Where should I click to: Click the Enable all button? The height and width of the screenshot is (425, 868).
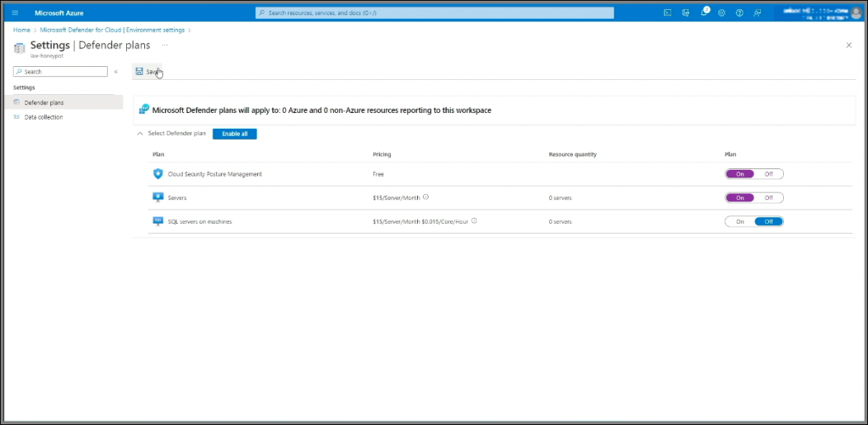(235, 133)
